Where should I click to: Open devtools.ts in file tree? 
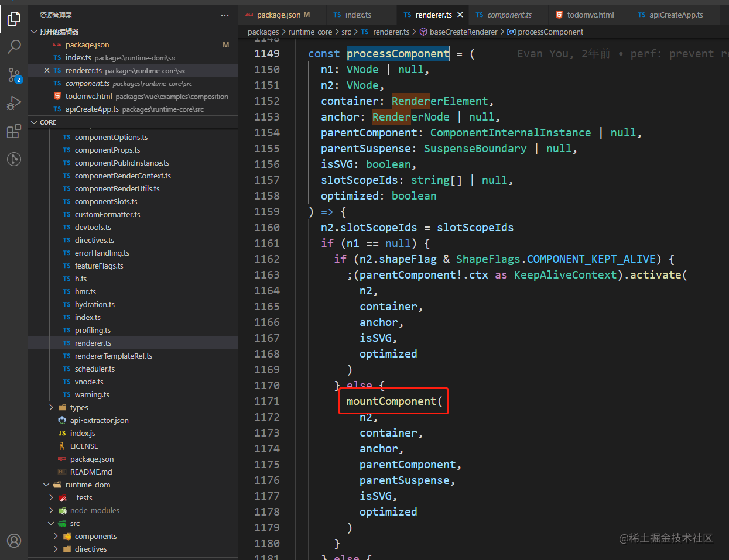(x=93, y=227)
